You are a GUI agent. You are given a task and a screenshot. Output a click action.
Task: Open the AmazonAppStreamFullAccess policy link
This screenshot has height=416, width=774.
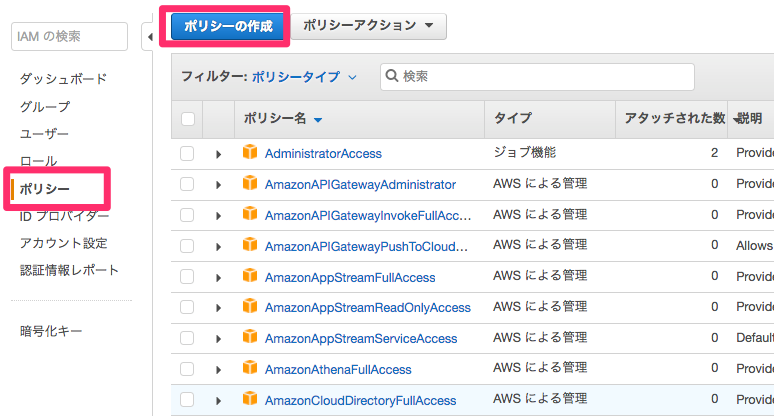pyautogui.click(x=350, y=277)
